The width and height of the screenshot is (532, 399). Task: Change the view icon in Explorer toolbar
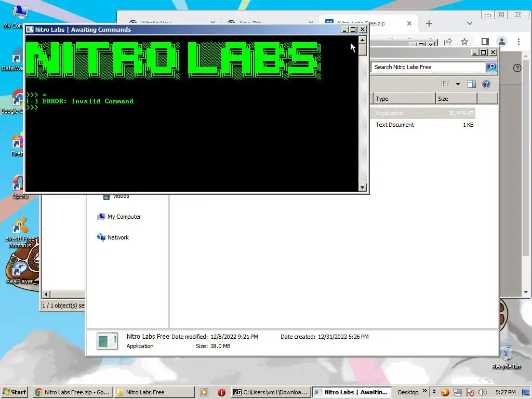(x=445, y=84)
